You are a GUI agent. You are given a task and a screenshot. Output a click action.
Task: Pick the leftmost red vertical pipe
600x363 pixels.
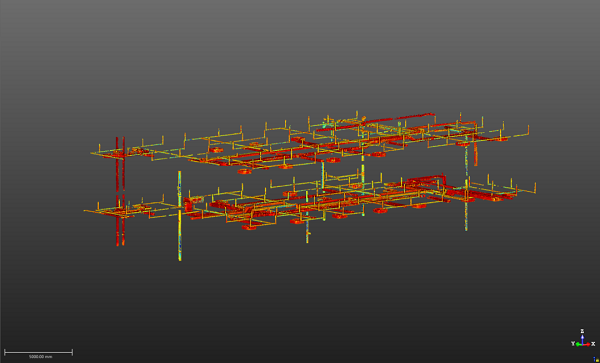click(117, 191)
